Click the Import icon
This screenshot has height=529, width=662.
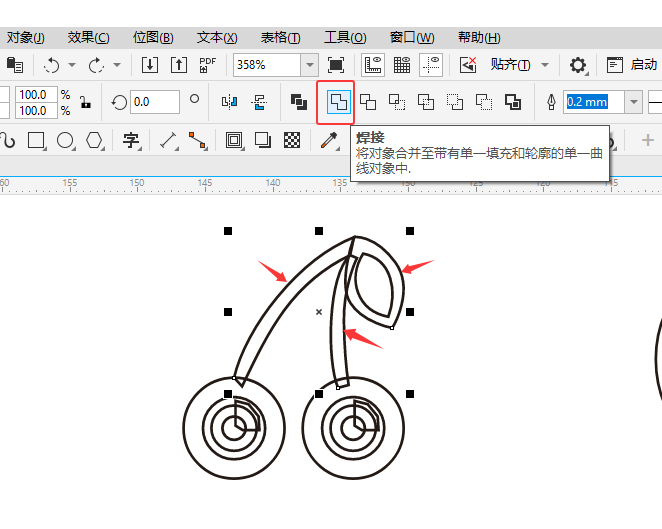point(150,65)
